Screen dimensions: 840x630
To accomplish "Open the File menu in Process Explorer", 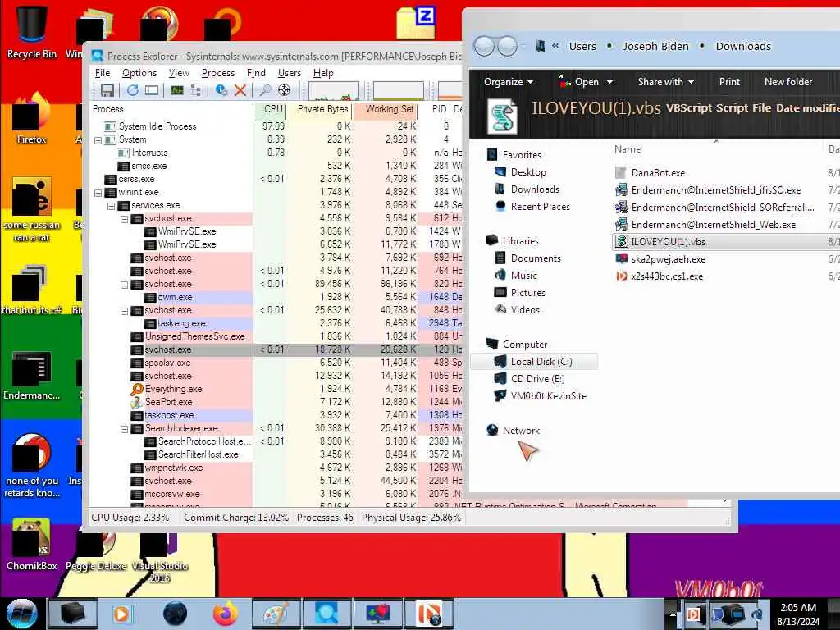I will pyautogui.click(x=103, y=73).
